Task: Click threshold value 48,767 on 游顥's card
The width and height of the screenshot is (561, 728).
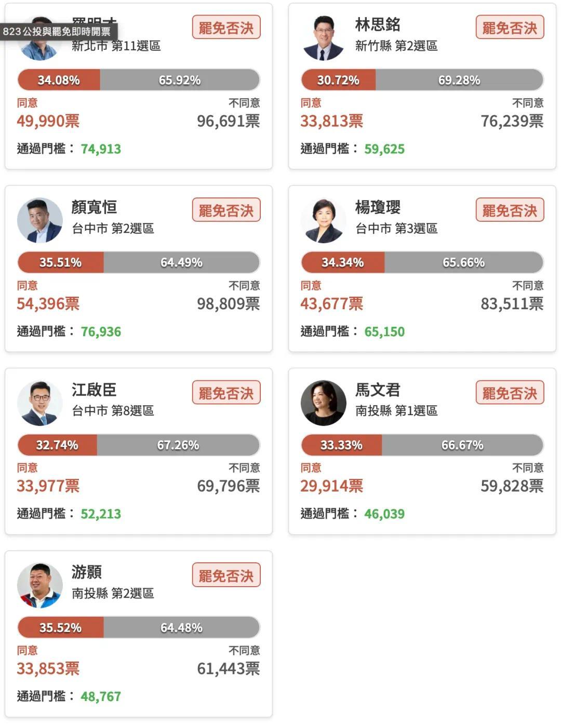Action: click(x=101, y=696)
